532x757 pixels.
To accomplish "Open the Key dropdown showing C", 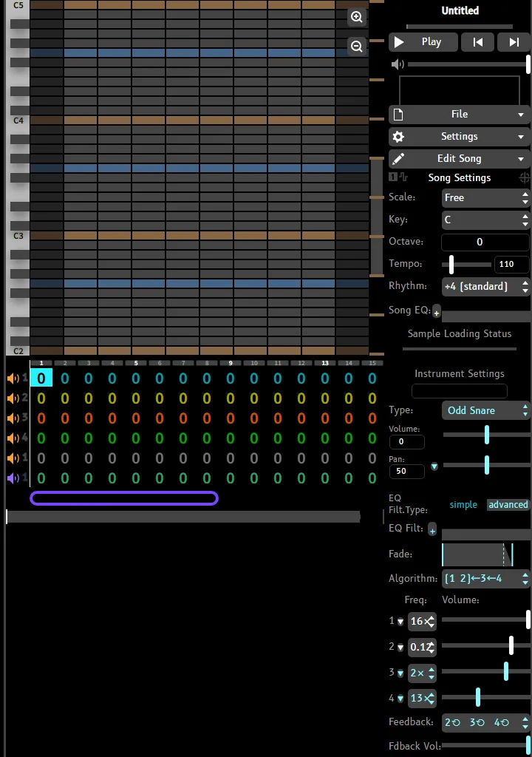I will (x=485, y=220).
